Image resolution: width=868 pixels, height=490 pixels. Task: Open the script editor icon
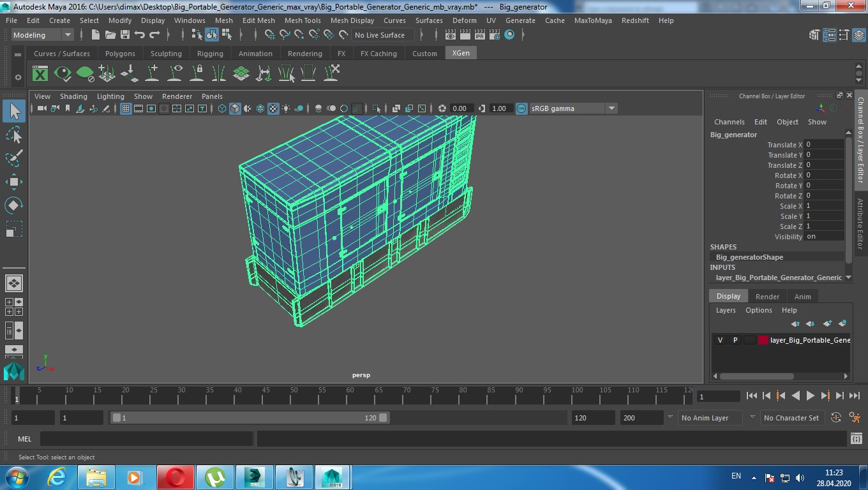[857, 438]
